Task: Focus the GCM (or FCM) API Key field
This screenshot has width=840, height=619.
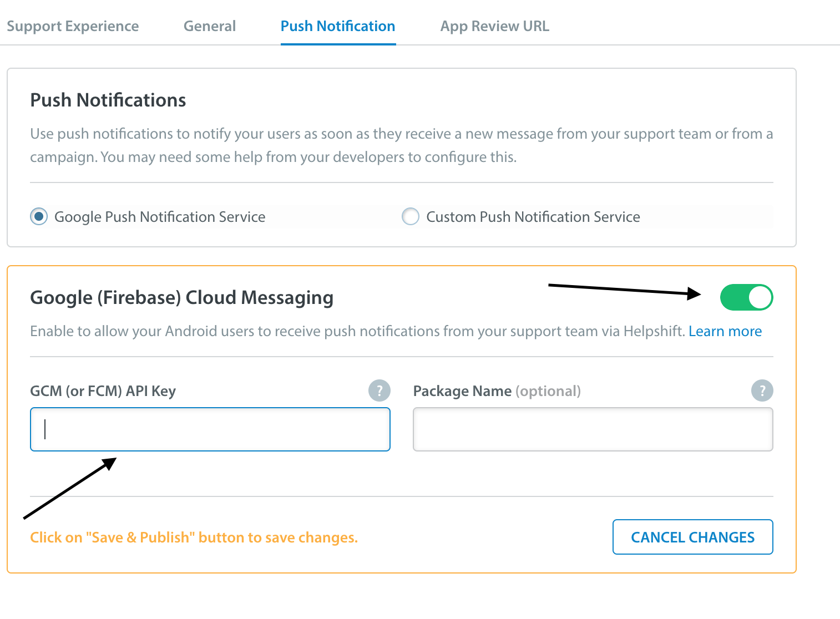Action: click(x=210, y=429)
